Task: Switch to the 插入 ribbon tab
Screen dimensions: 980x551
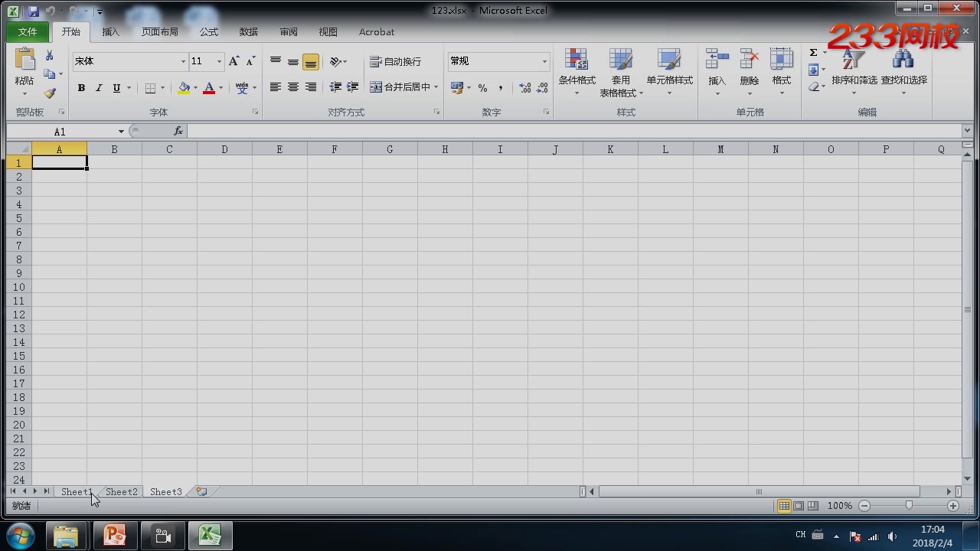Action: click(x=111, y=32)
